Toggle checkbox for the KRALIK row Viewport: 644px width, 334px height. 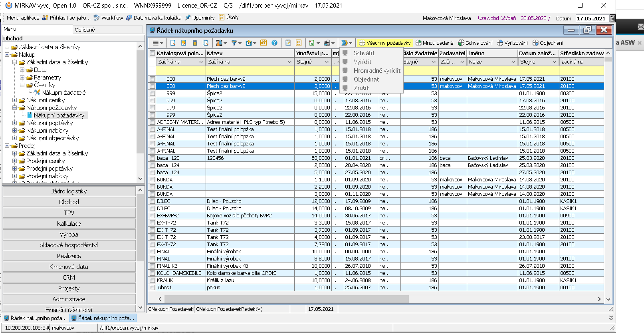tap(152, 280)
